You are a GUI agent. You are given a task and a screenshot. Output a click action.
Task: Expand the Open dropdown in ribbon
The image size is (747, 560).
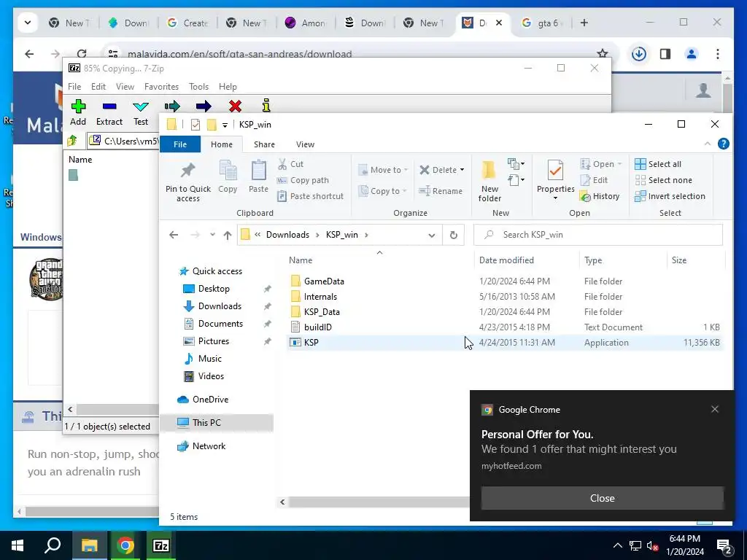[x=619, y=164]
